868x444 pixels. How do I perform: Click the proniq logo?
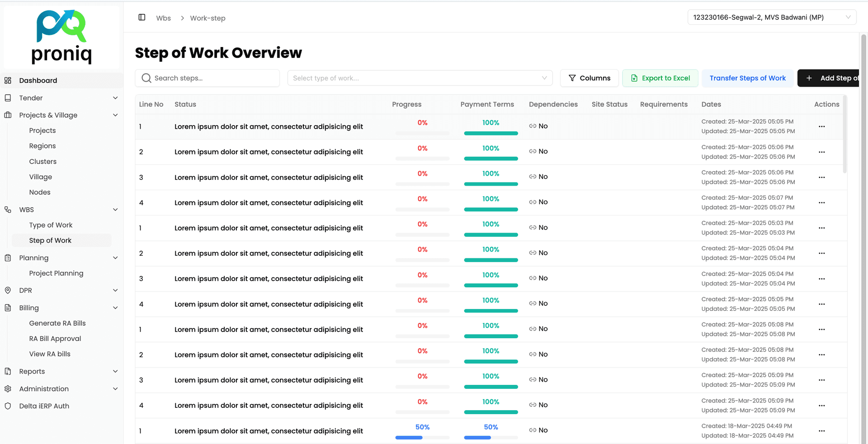point(61,37)
